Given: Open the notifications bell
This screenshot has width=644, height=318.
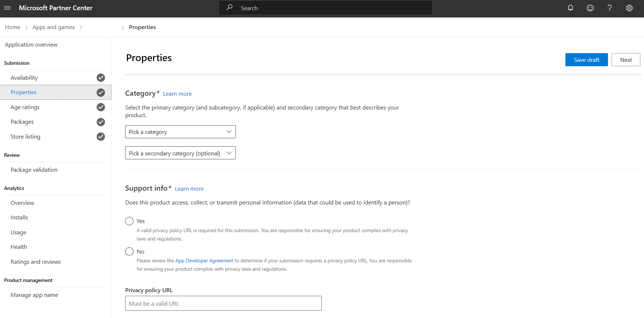Looking at the screenshot, I should coord(571,8).
